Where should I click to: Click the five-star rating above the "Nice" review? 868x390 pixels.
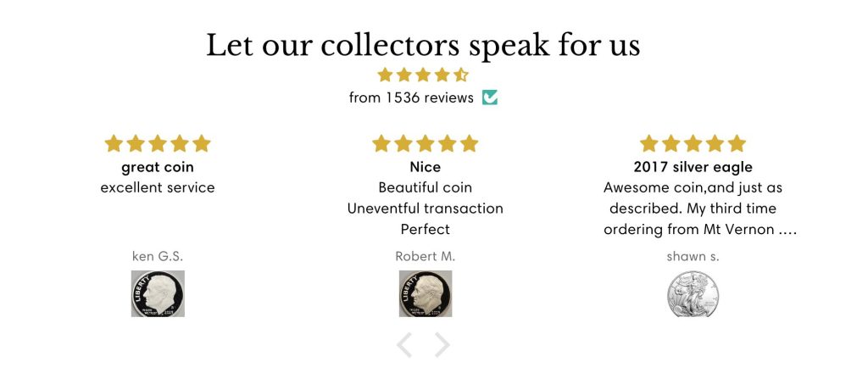[x=426, y=143]
